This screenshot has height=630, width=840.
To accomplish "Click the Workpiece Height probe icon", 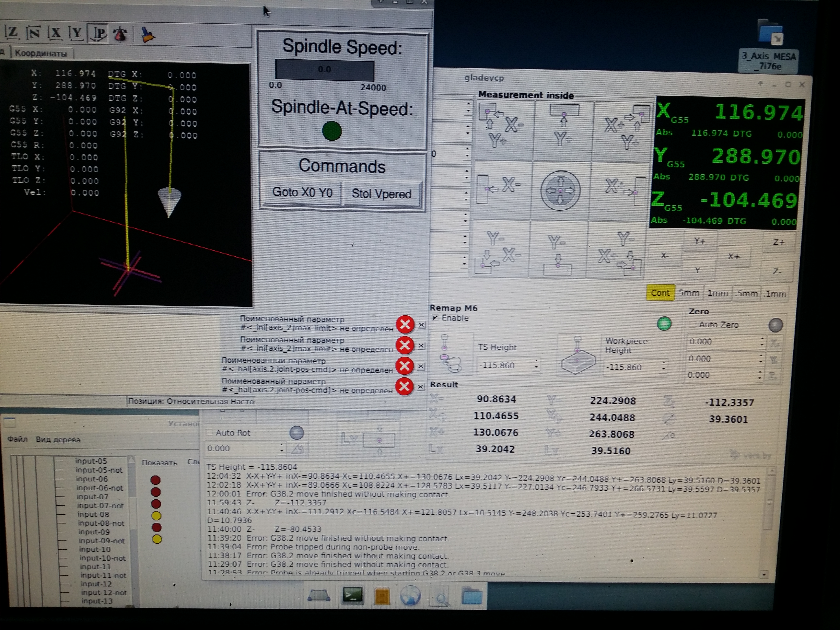I will point(577,355).
